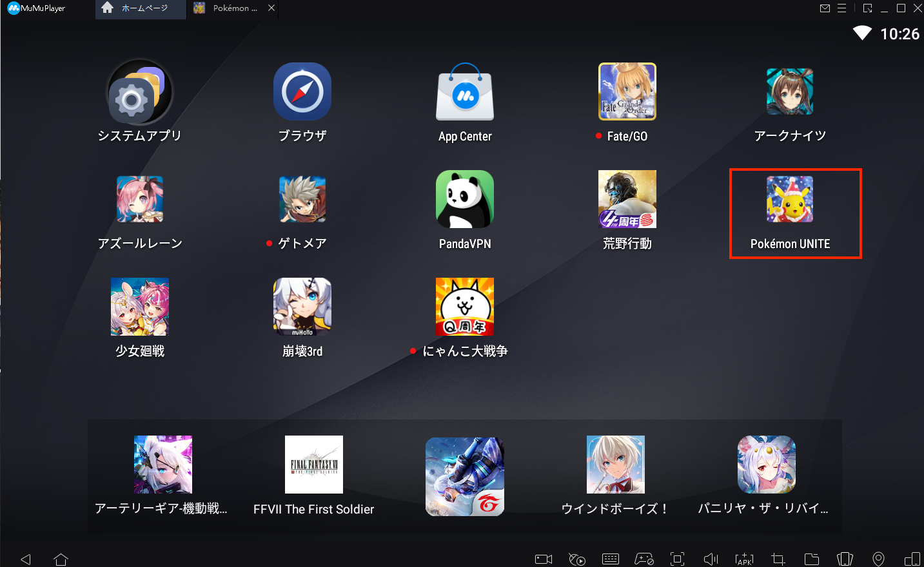The height and width of the screenshot is (567, 924).
Task: Open the システムアプリ folder
Action: (140, 91)
